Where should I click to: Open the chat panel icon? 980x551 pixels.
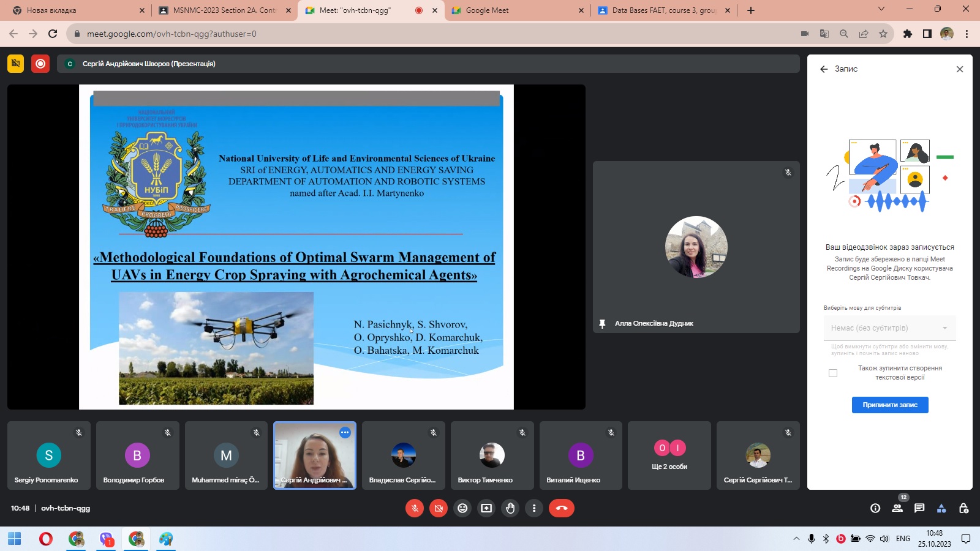tap(919, 508)
